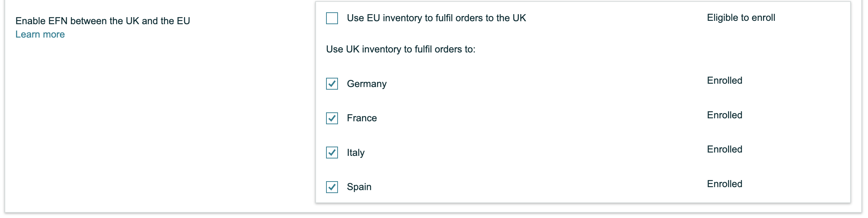Click the France label text
The height and width of the screenshot is (218, 868).
point(362,118)
